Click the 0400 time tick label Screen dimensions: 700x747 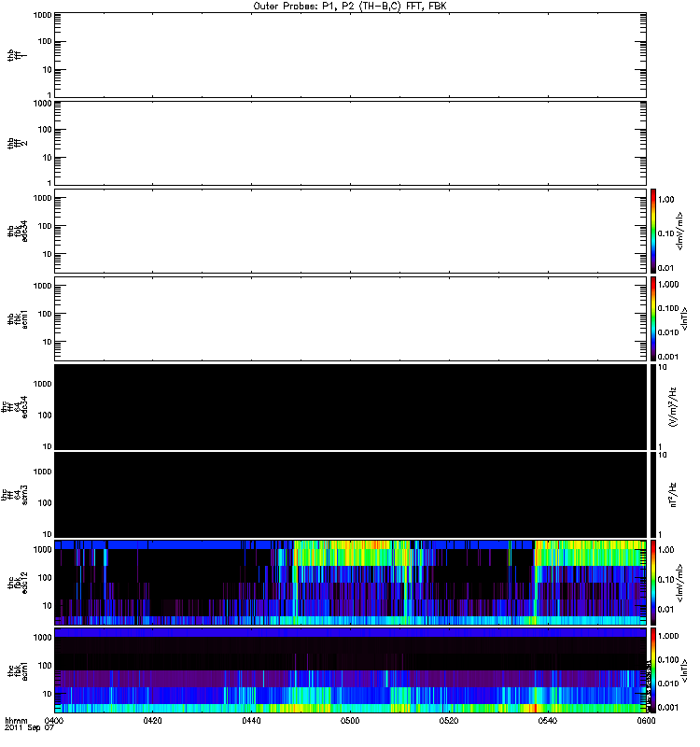click(54, 722)
